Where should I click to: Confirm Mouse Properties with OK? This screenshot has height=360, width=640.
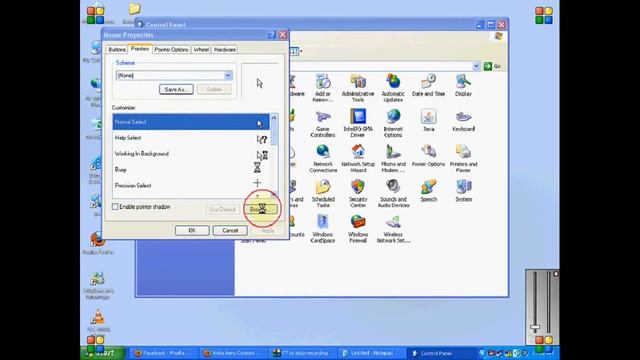(192, 230)
